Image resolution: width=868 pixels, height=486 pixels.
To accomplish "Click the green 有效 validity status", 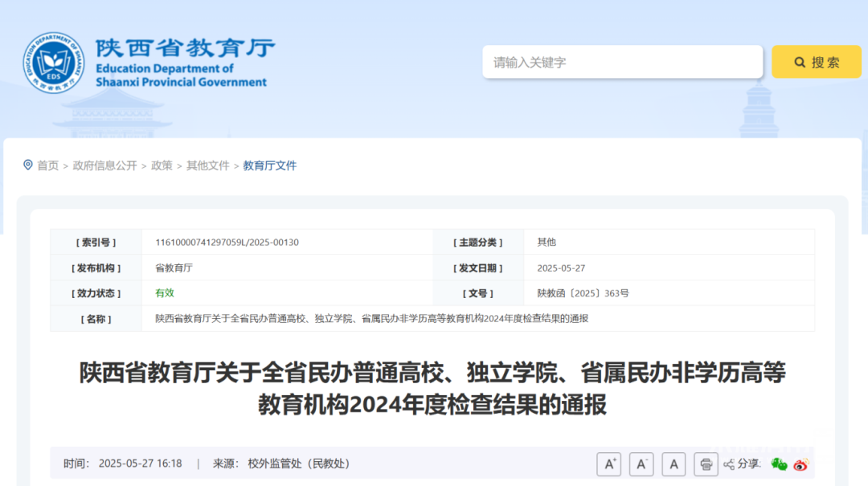I will point(165,293).
